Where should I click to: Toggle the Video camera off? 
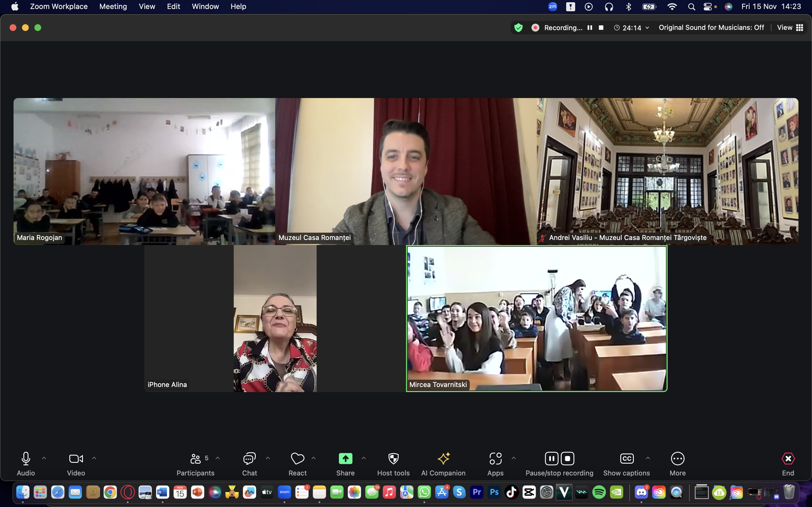coord(76,459)
